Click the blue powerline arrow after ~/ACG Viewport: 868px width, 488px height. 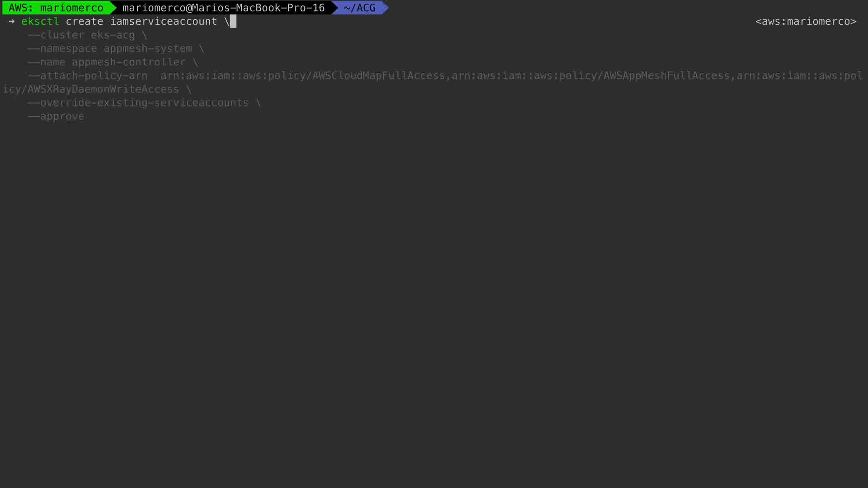(x=385, y=8)
